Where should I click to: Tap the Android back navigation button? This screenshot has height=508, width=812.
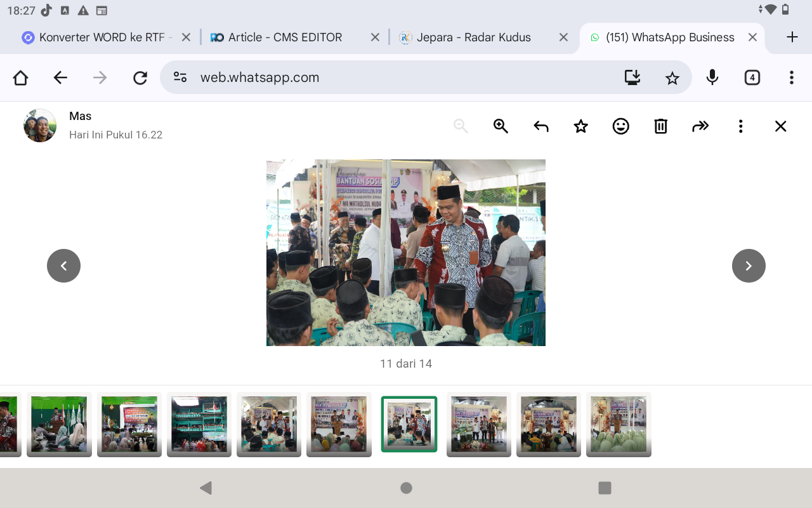click(x=206, y=488)
